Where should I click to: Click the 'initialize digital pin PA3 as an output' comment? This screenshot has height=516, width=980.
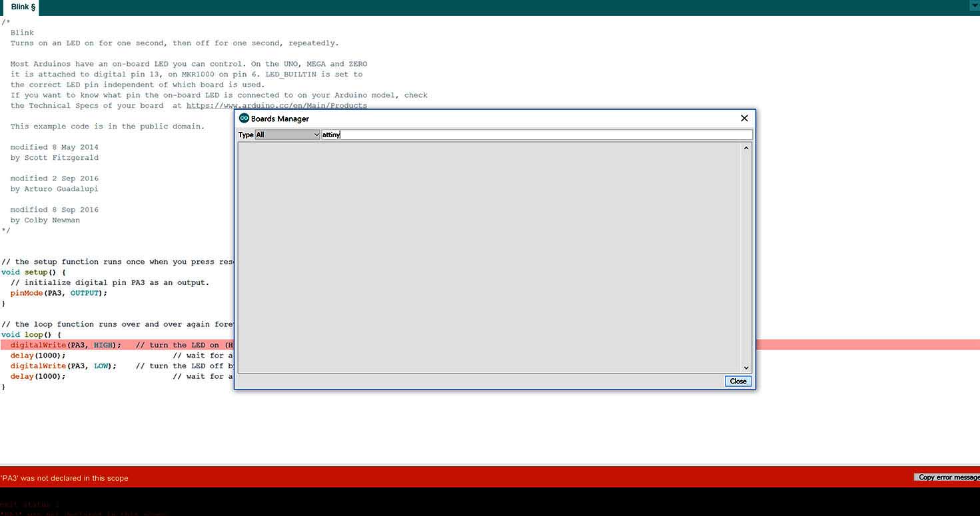coord(109,283)
